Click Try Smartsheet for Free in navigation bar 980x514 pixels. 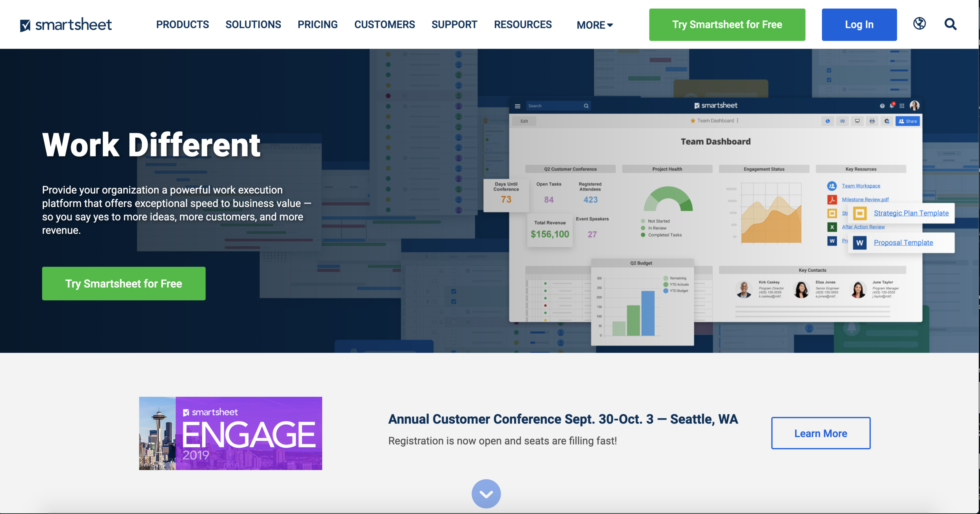(727, 24)
